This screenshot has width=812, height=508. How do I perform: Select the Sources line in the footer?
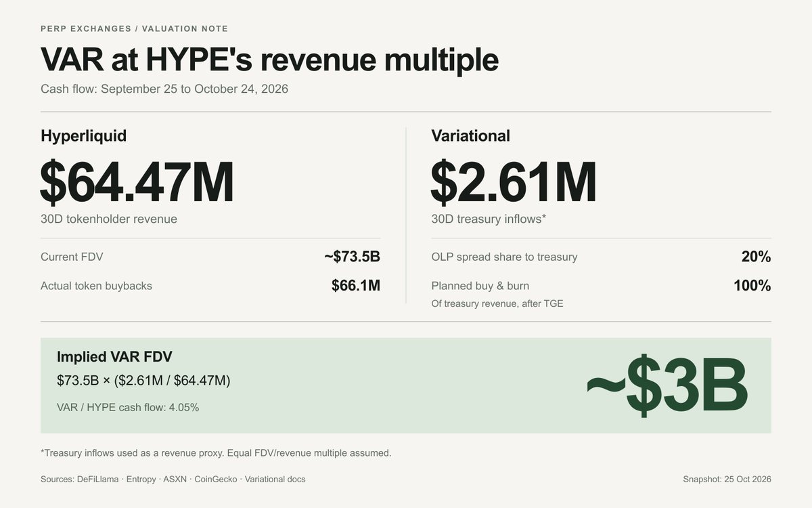pos(173,479)
